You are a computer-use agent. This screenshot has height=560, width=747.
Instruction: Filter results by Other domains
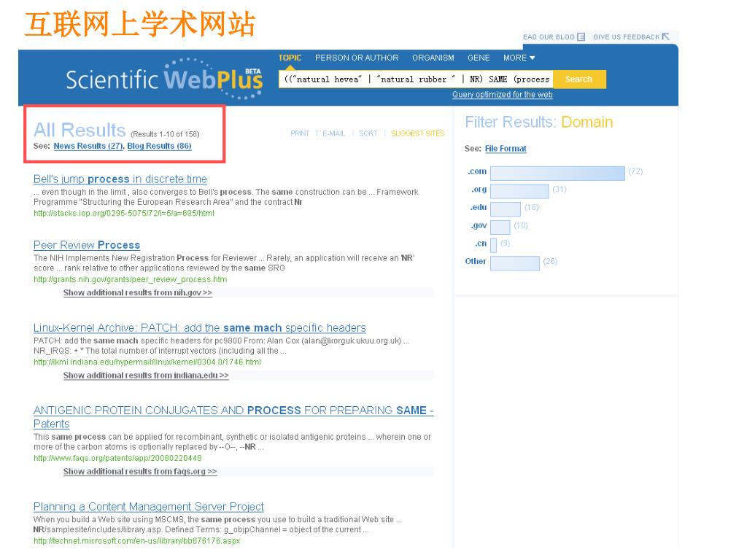click(x=476, y=262)
